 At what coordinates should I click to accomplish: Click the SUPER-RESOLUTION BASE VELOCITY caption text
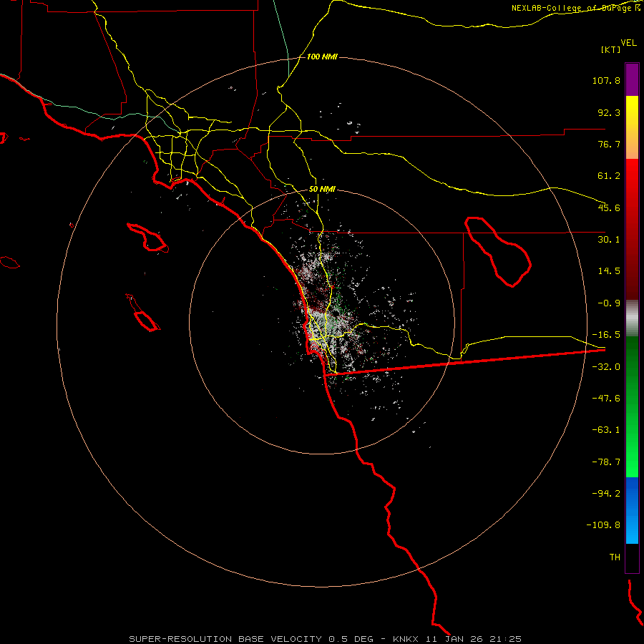[225, 639]
